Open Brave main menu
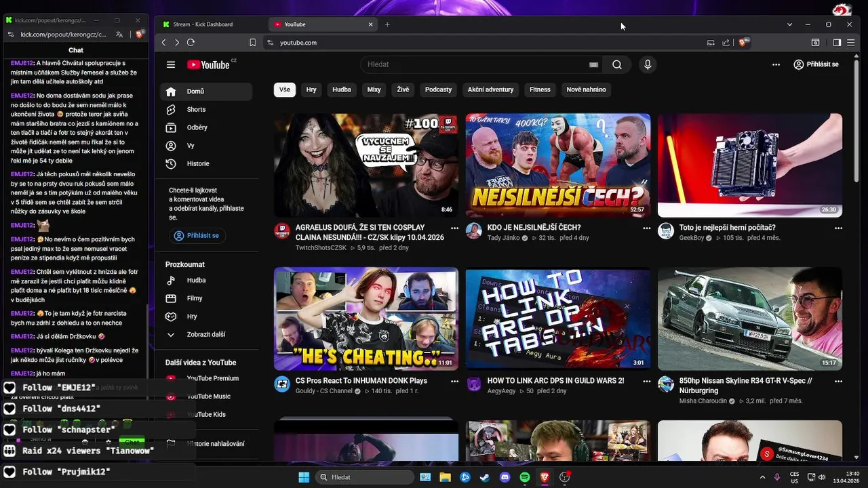 point(851,42)
